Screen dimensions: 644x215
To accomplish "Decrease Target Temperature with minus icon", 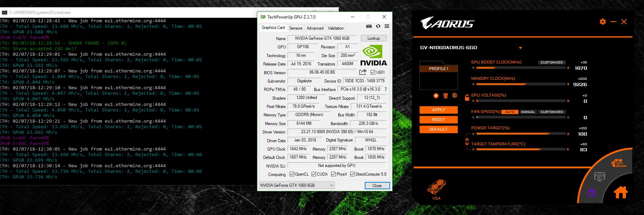I will click(473, 149).
